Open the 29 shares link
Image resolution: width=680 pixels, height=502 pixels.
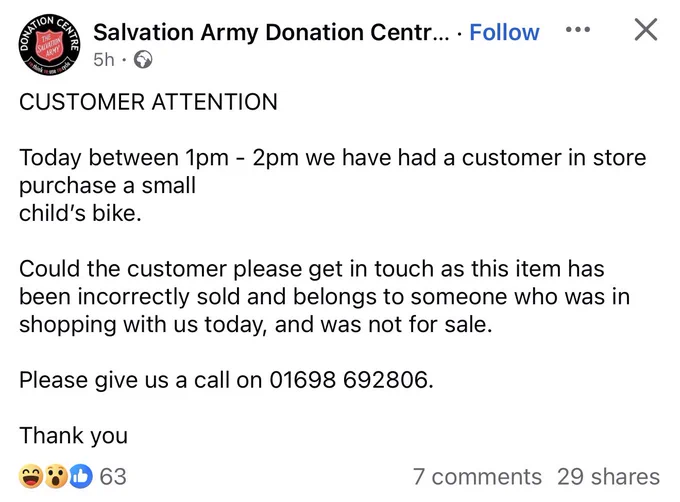(608, 477)
